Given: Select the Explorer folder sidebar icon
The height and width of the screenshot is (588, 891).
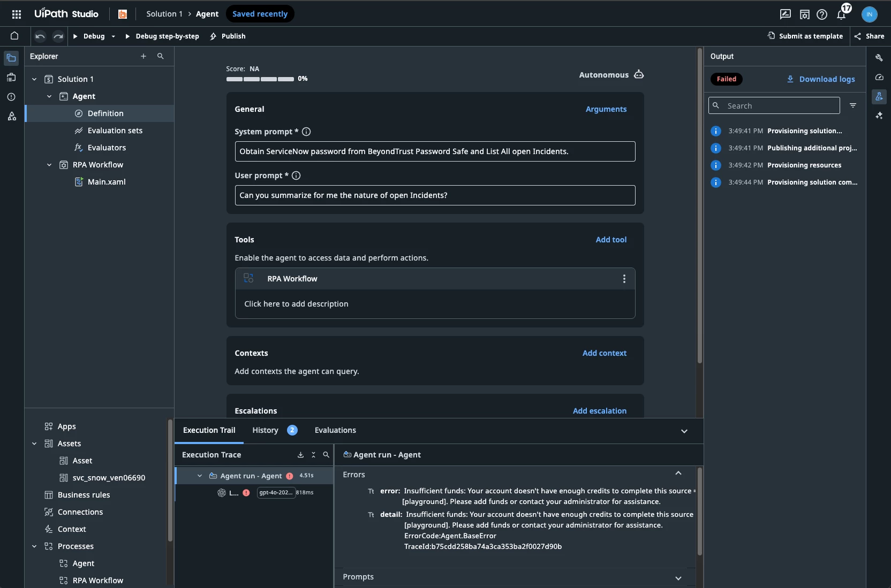Looking at the screenshot, I should pyautogui.click(x=11, y=58).
